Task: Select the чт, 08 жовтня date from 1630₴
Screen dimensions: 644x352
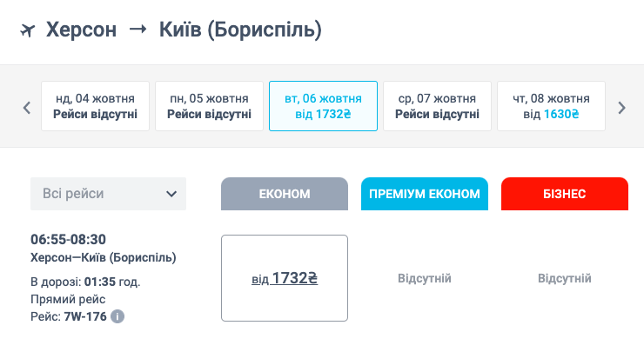Action: 551,106
